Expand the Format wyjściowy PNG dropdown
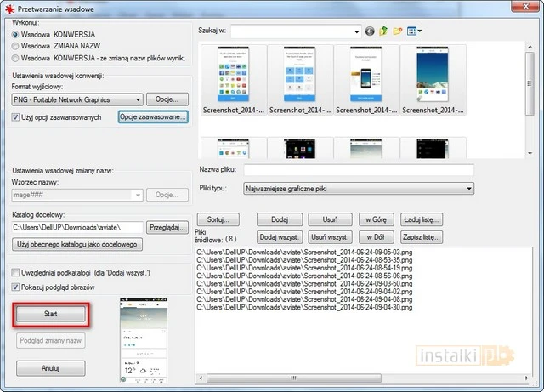This screenshot has height=392, width=544. coord(137,99)
